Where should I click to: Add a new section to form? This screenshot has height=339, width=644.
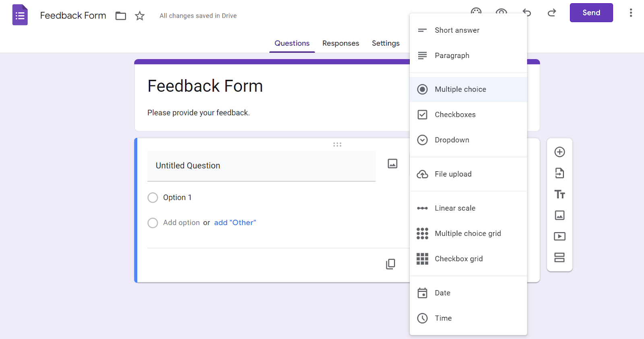pos(559,257)
